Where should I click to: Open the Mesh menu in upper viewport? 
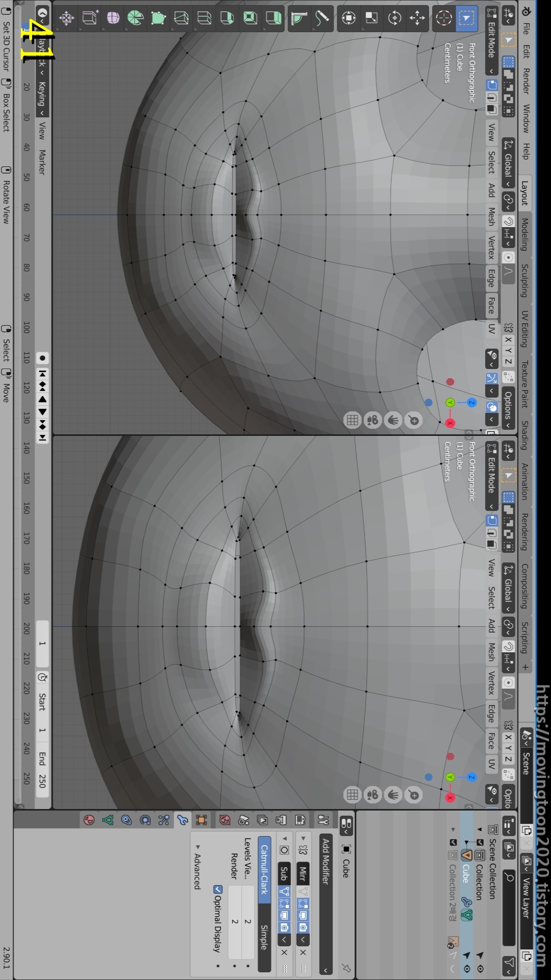coord(492,216)
